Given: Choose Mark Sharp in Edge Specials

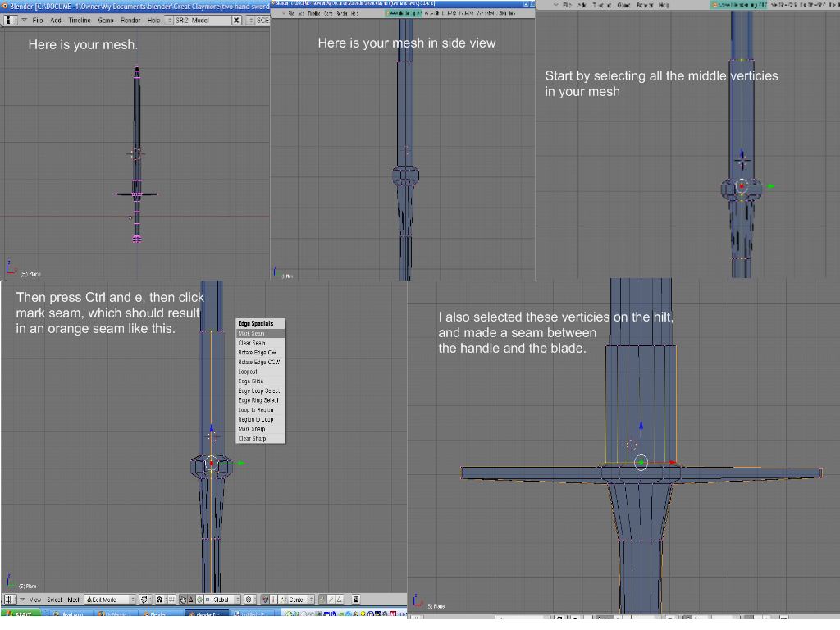Looking at the screenshot, I should [x=260, y=428].
